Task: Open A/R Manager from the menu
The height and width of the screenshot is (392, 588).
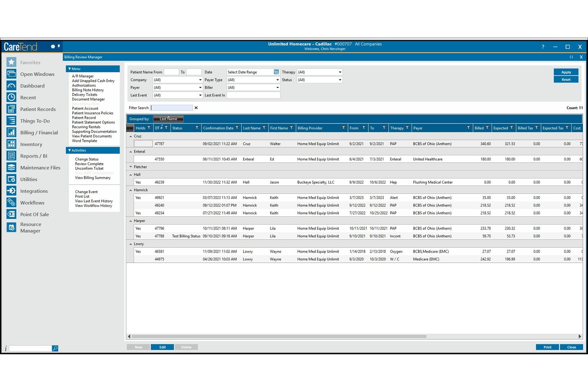Action: [83, 76]
